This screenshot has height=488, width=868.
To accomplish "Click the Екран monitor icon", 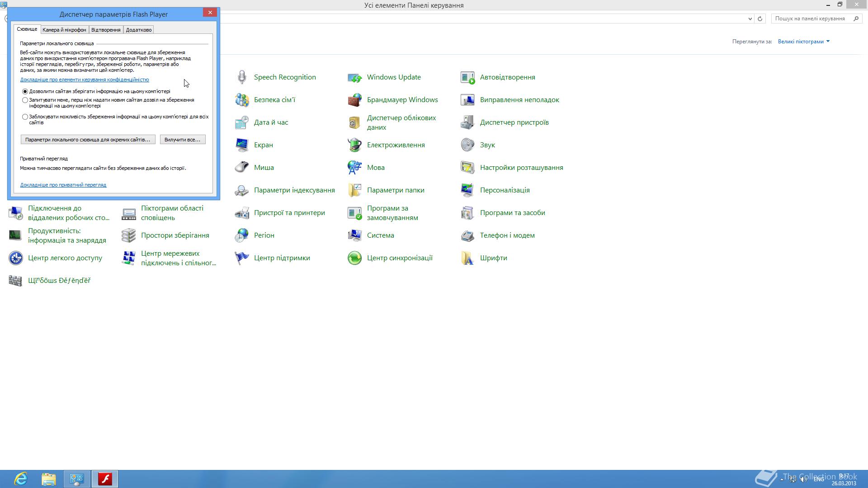I will tap(242, 145).
